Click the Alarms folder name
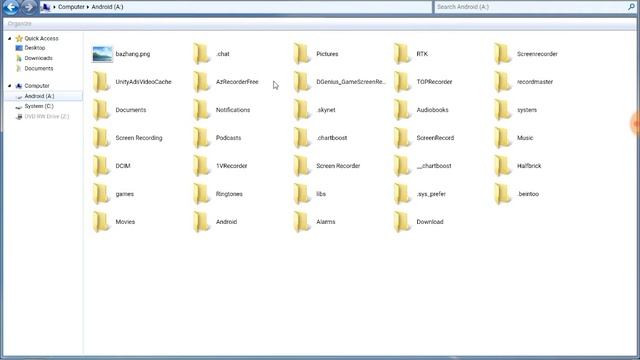This screenshot has height=360, width=640. coord(325,222)
